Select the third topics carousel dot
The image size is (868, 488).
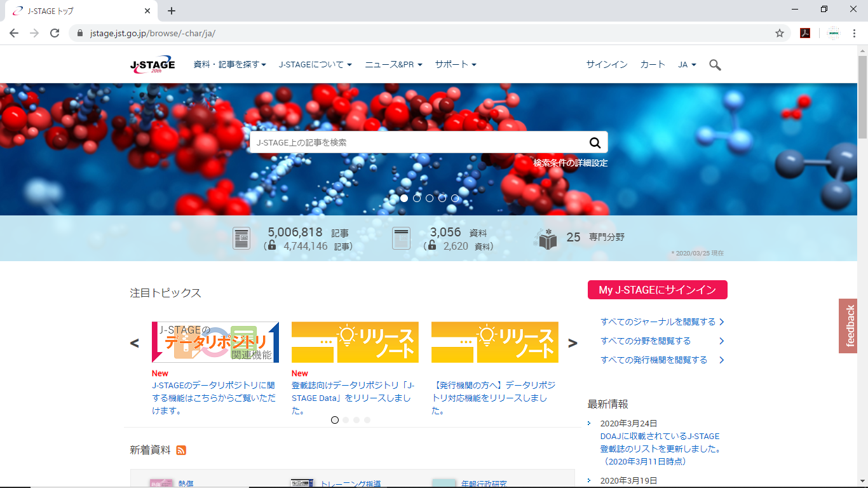point(356,420)
